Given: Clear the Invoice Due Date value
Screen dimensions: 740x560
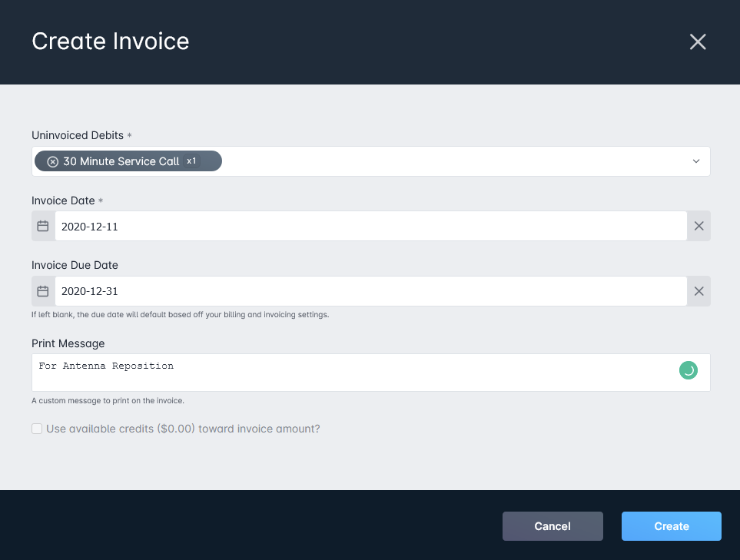Looking at the screenshot, I should click(x=699, y=291).
